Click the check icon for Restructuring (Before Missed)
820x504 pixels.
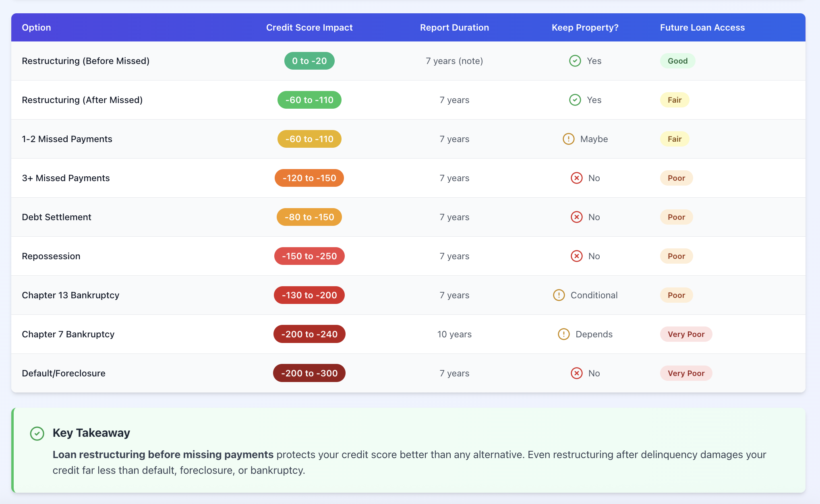(575, 61)
